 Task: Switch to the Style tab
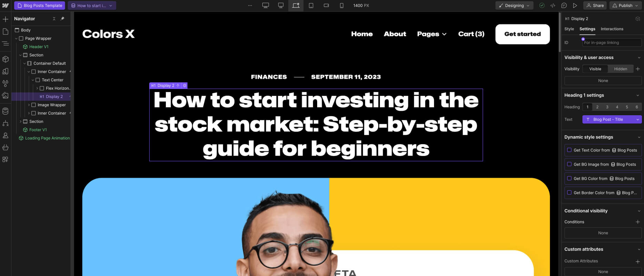point(569,29)
